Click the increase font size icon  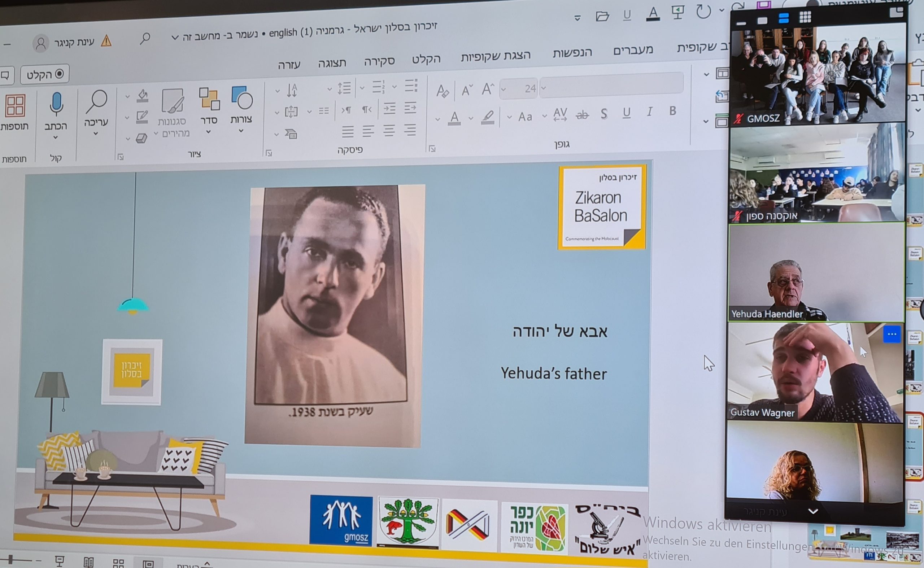(488, 89)
